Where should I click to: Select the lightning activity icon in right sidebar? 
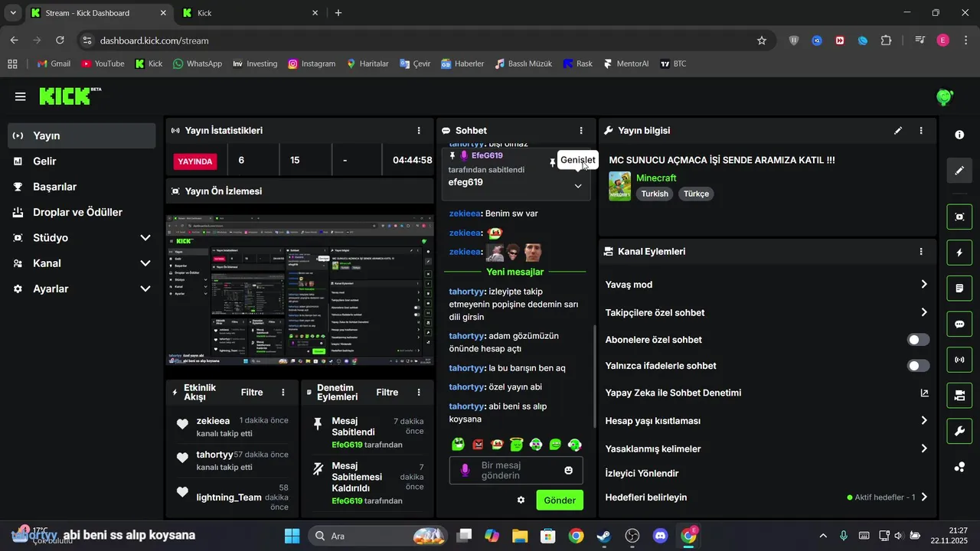click(x=959, y=253)
